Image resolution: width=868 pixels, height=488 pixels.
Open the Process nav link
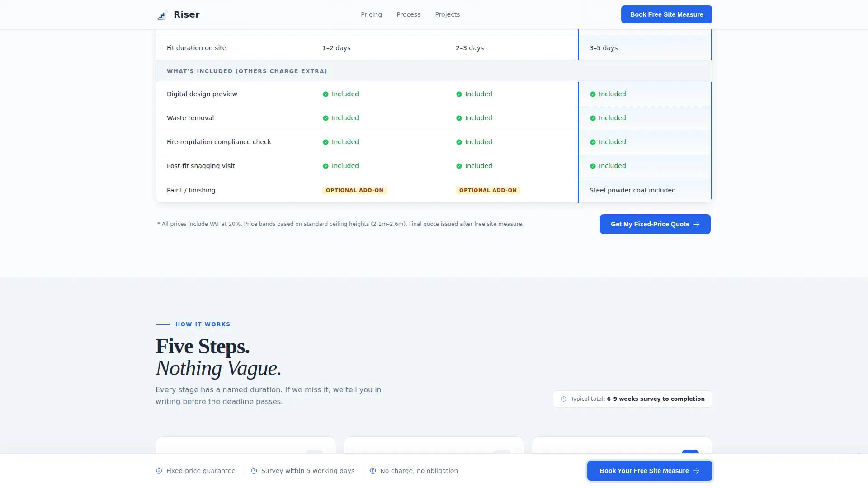pos(408,14)
